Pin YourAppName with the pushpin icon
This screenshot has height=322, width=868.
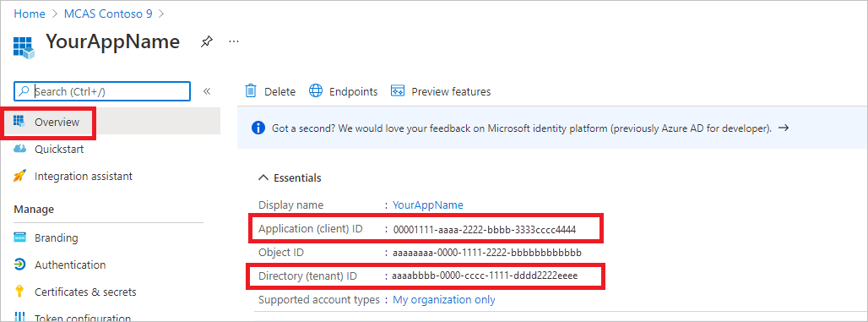(207, 42)
